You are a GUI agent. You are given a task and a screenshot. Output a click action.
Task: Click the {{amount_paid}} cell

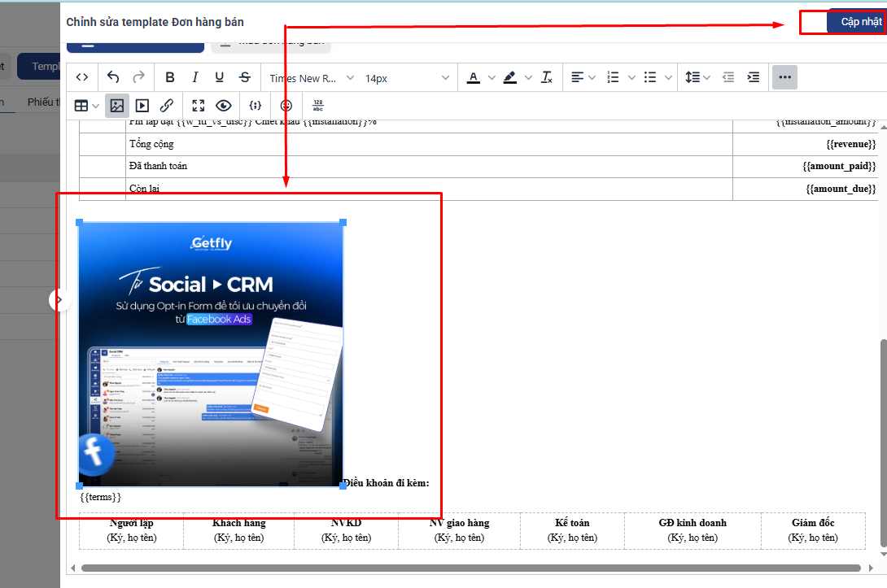click(x=805, y=166)
